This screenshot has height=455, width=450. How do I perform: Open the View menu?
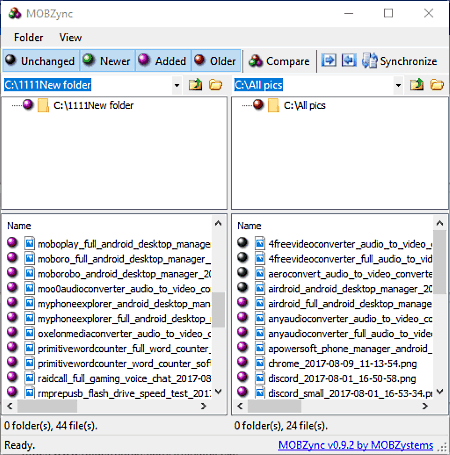pos(70,37)
